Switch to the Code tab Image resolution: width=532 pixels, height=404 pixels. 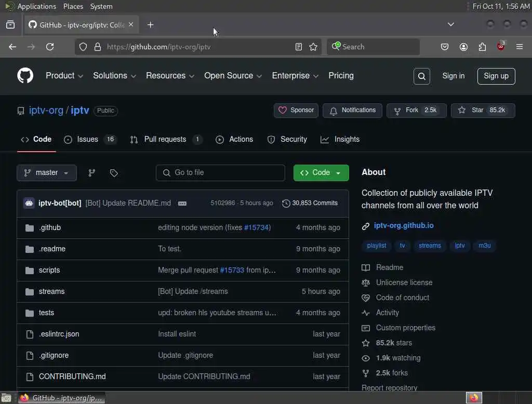tap(37, 139)
